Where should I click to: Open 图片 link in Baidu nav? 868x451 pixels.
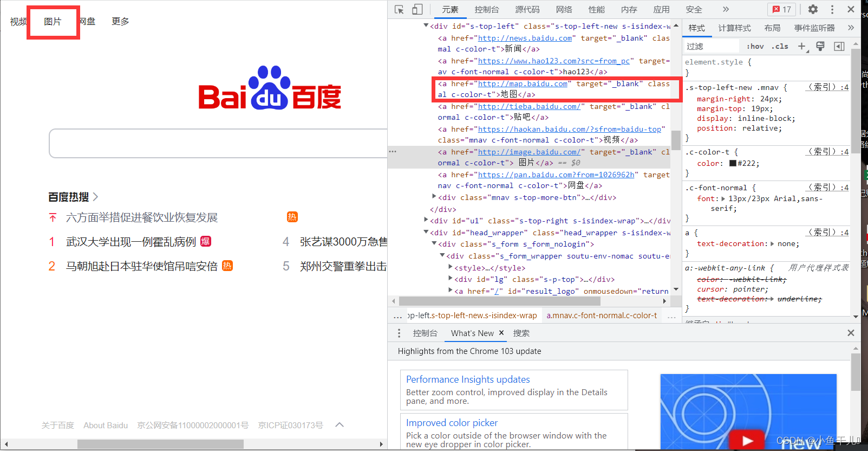[53, 21]
